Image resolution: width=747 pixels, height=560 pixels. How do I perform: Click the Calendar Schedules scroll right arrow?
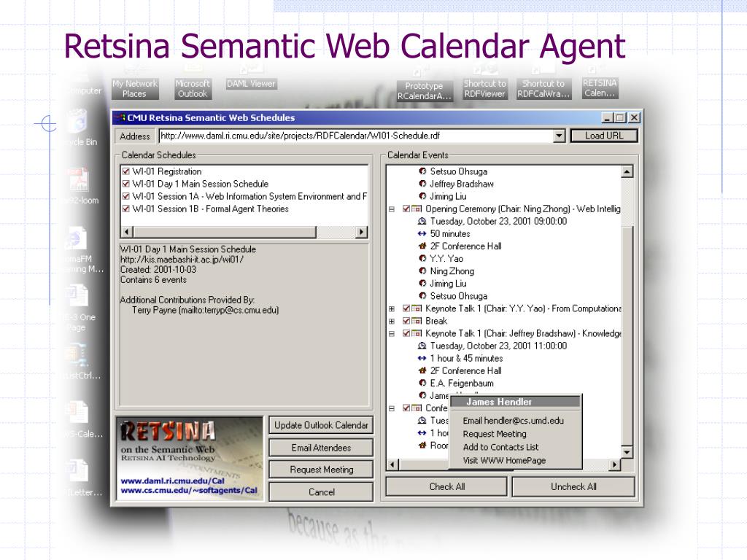(362, 232)
